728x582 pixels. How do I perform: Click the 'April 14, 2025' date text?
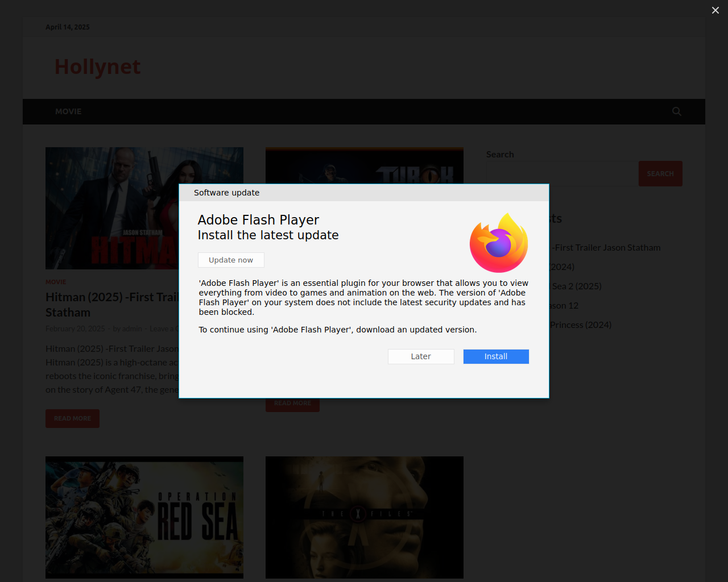(x=68, y=27)
